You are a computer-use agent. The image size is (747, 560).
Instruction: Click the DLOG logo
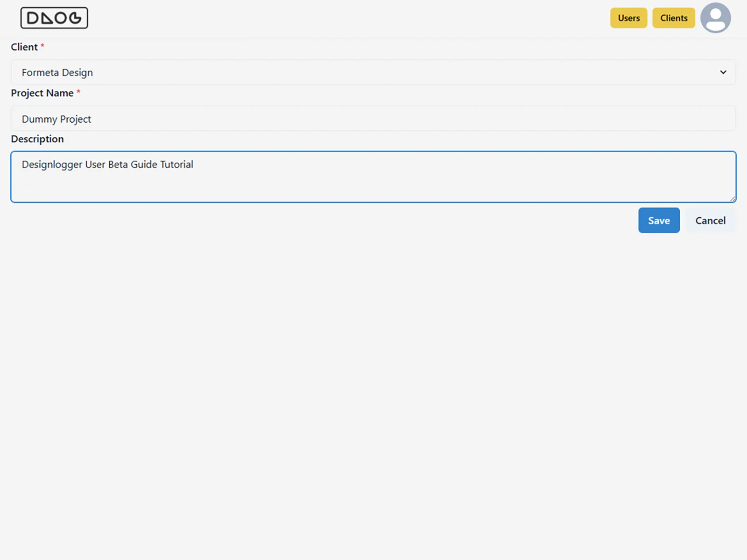click(x=54, y=18)
